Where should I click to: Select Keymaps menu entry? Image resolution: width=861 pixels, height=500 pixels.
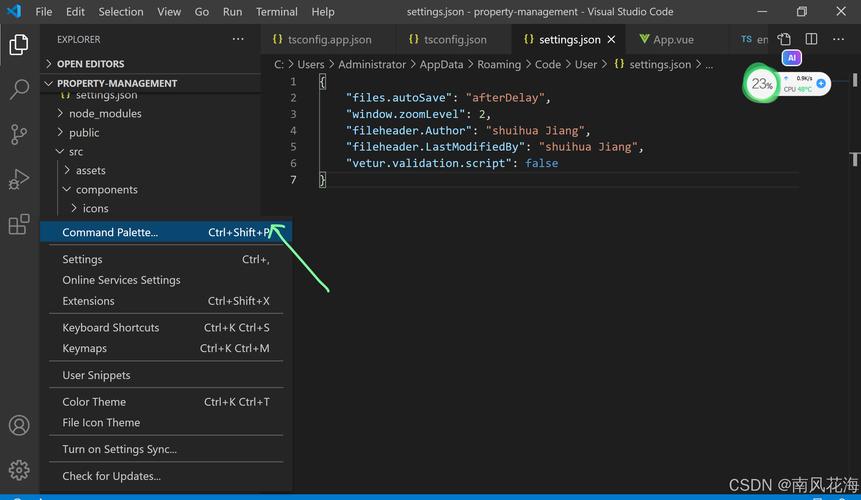pyautogui.click(x=166, y=349)
